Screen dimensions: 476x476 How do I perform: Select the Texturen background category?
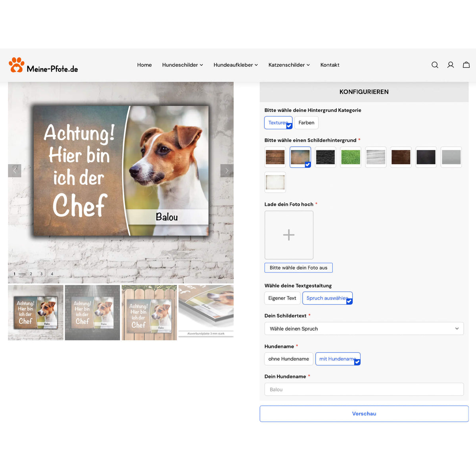[x=278, y=123]
